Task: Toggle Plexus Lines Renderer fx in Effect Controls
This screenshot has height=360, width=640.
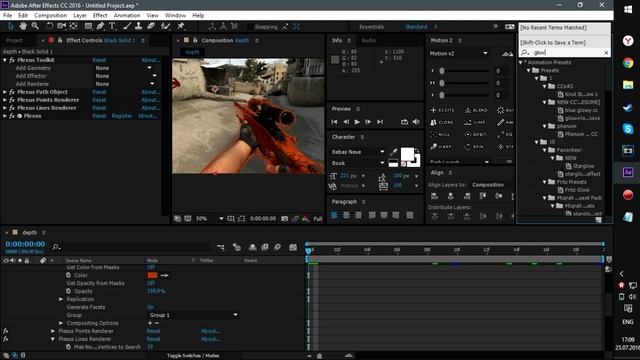Action: coord(12,108)
